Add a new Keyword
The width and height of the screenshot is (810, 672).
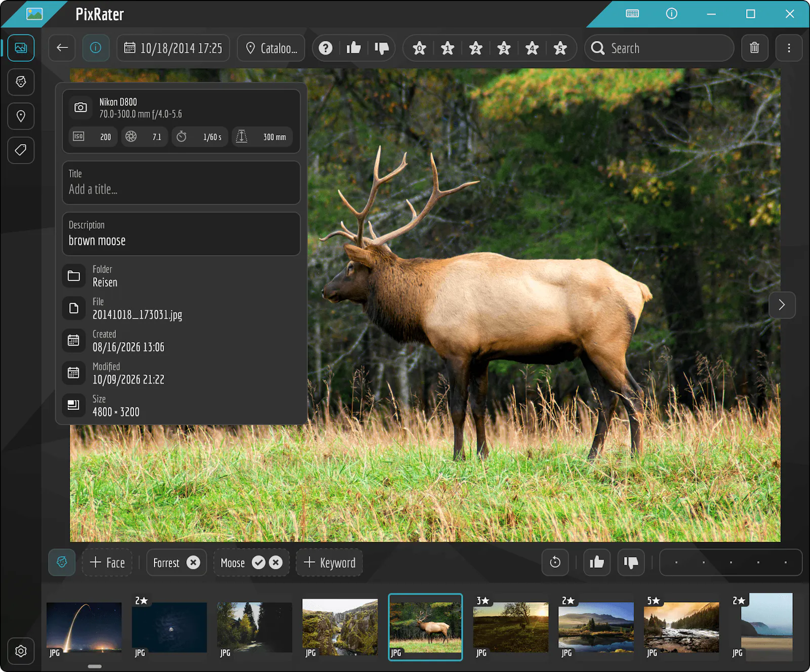[x=330, y=562]
